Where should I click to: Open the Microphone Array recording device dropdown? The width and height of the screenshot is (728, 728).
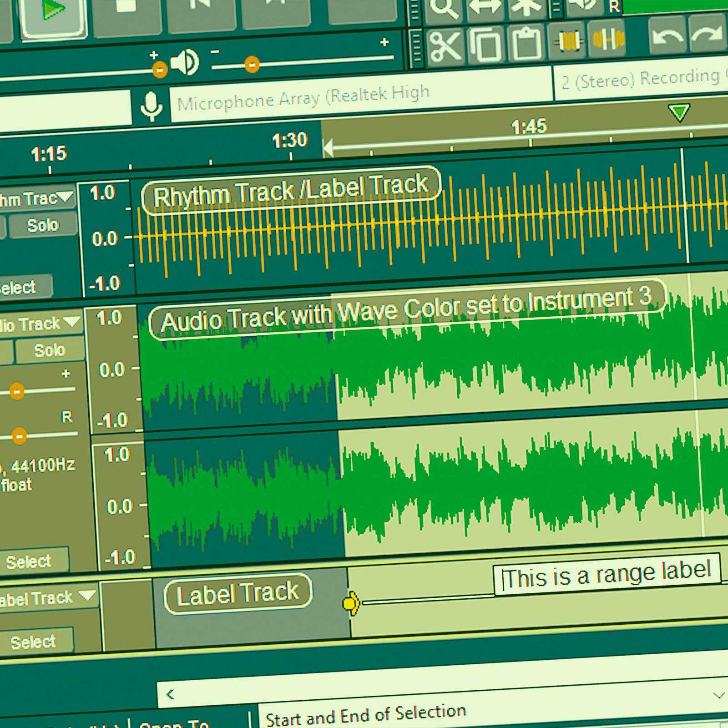coord(361,94)
